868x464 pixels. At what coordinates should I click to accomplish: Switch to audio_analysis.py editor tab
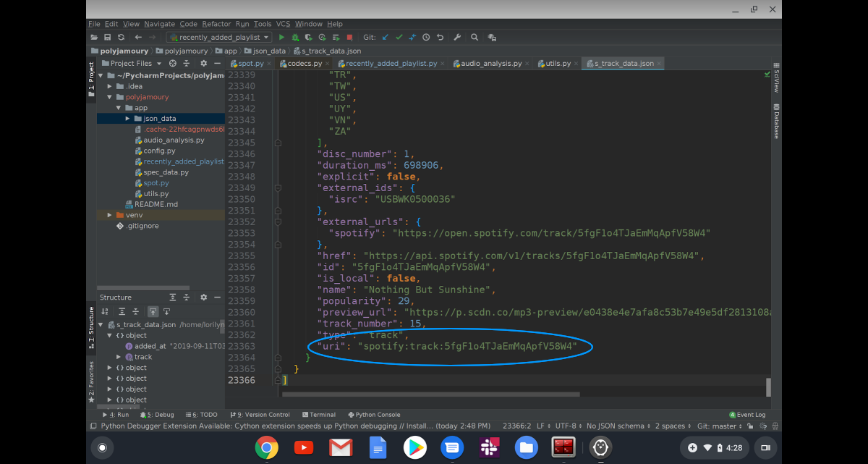click(490, 64)
